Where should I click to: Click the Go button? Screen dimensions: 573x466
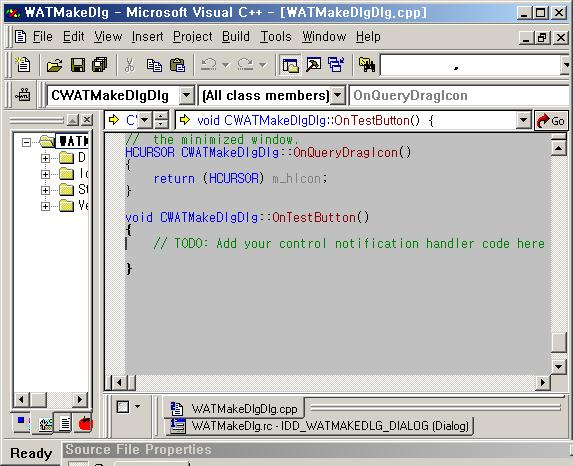pyautogui.click(x=551, y=120)
